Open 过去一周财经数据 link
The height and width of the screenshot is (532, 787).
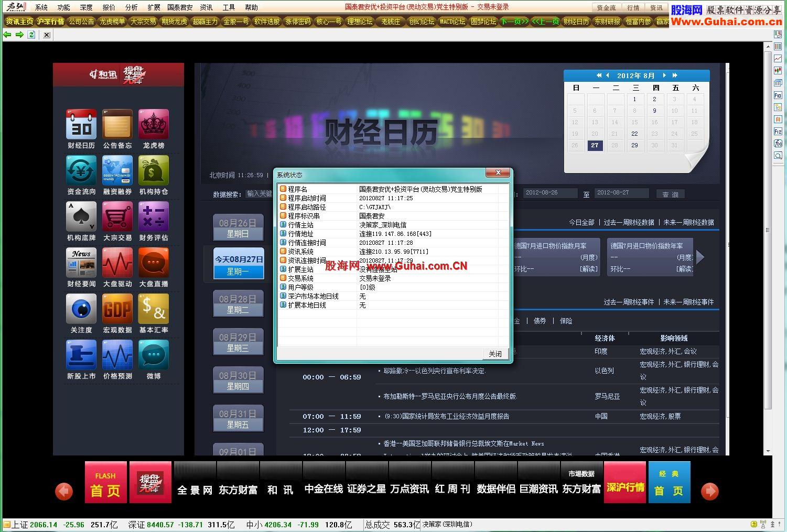pyautogui.click(x=629, y=222)
